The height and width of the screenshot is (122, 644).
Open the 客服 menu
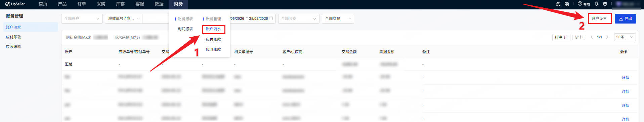click(x=140, y=4)
